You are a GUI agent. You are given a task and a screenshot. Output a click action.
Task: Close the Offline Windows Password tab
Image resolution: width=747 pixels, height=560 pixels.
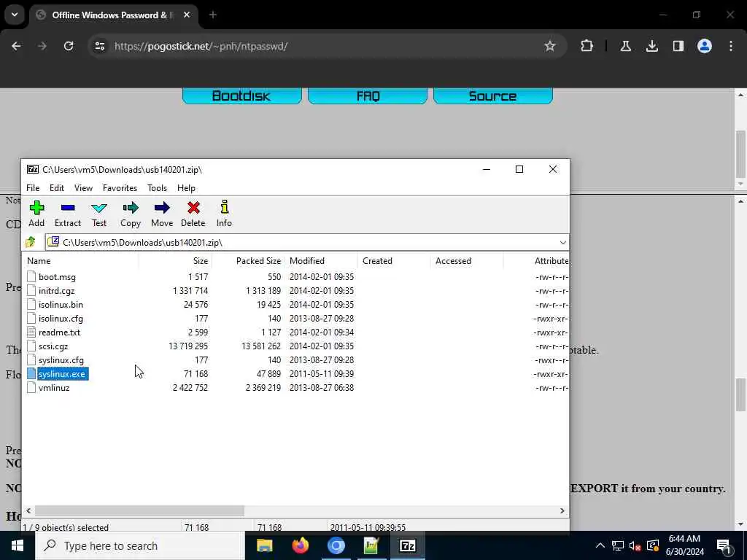coord(187,15)
